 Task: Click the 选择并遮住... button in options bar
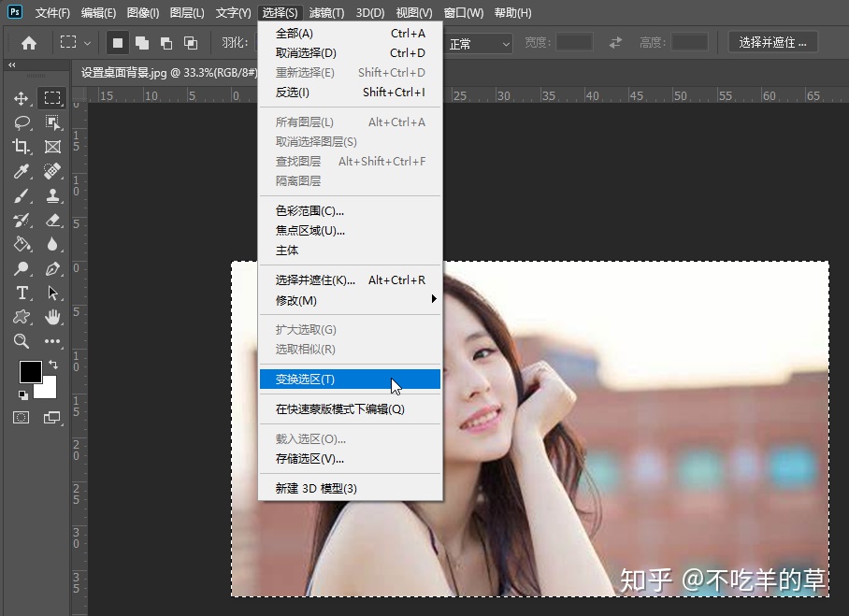click(x=772, y=42)
